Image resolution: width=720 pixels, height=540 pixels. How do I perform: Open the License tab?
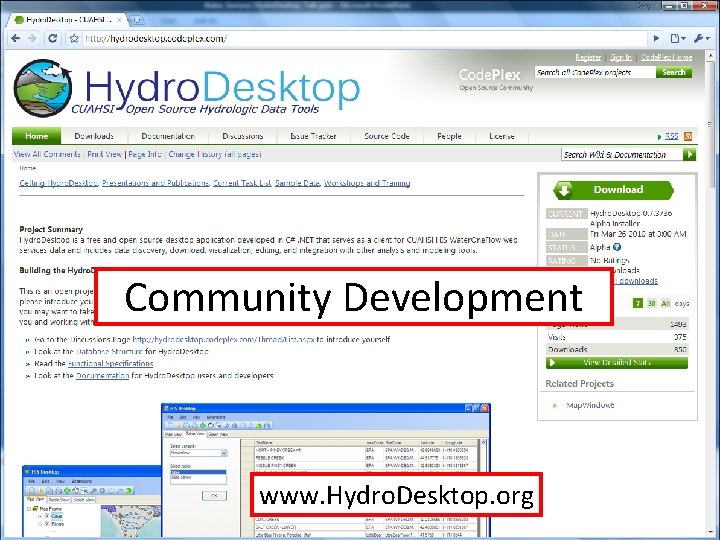pyautogui.click(x=502, y=136)
